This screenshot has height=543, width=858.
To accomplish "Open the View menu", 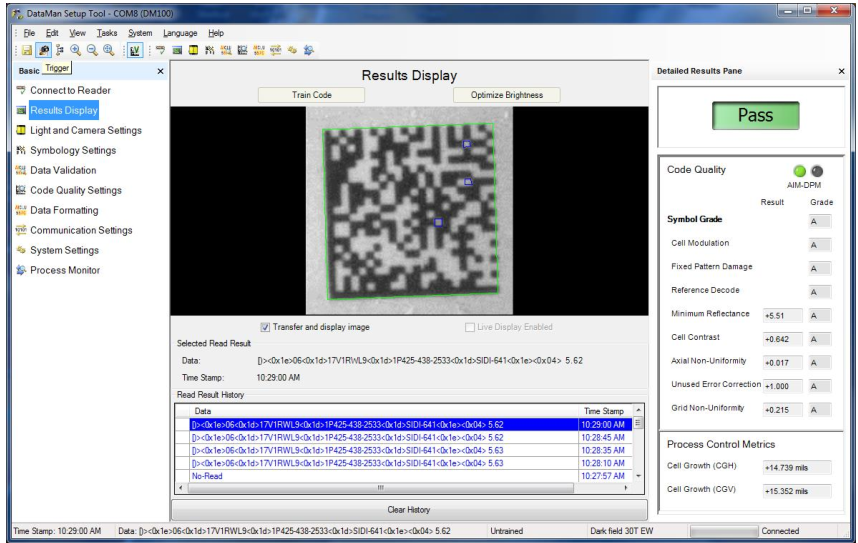I will pos(77,33).
